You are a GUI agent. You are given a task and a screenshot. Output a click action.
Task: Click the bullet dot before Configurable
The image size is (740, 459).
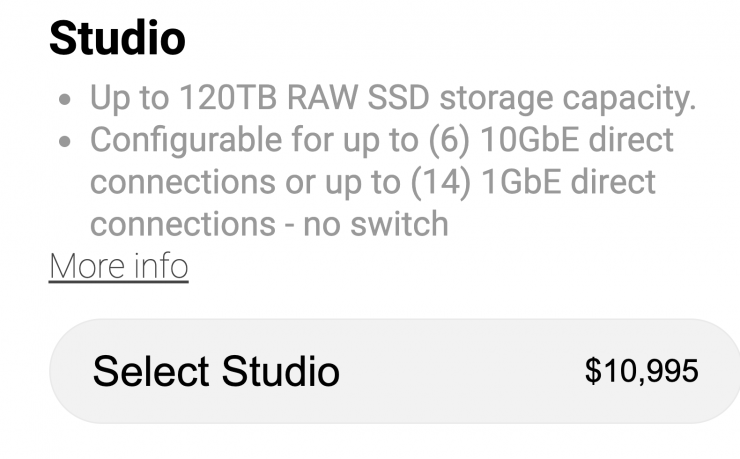pos(65,143)
